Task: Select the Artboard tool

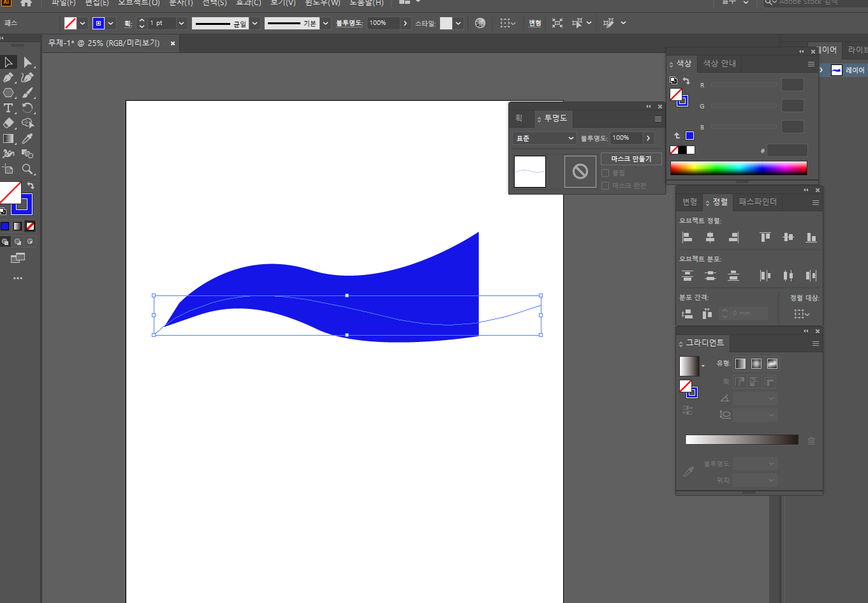Action: point(8,169)
